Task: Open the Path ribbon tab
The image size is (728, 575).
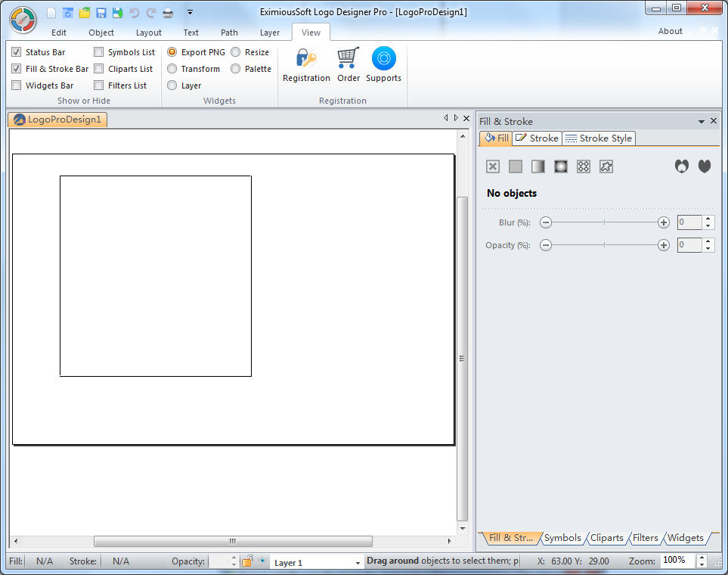Action: pos(229,33)
